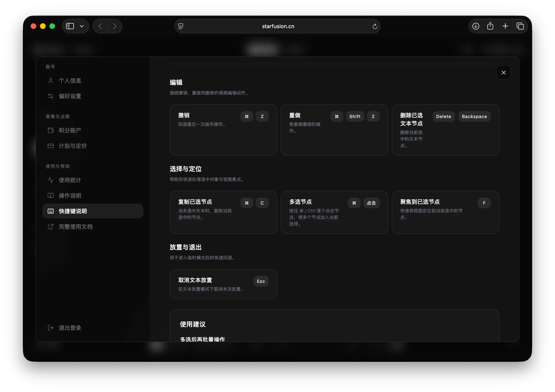This screenshot has width=555, height=392.
Task: Open 偏好设置 preferences page
Action: coord(93,96)
